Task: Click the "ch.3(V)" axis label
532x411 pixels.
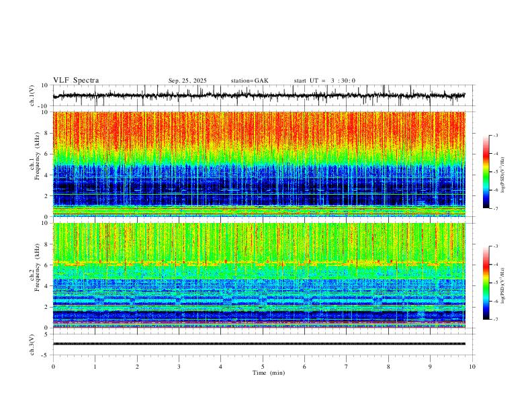Action: [x=32, y=345]
